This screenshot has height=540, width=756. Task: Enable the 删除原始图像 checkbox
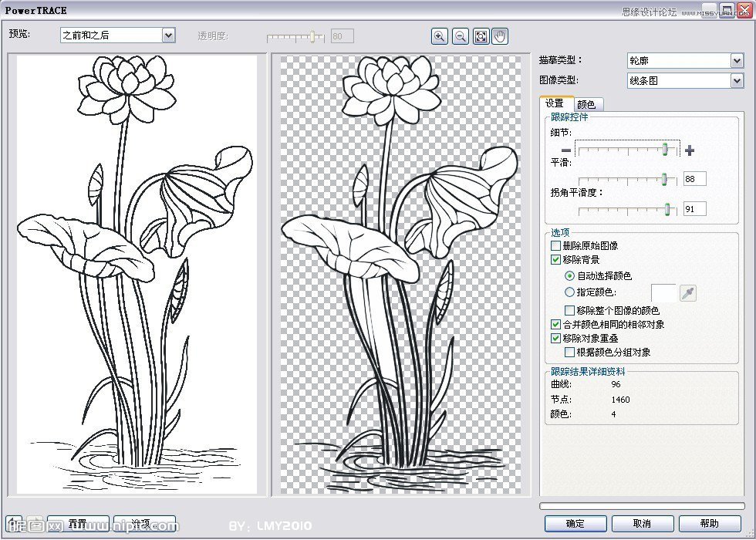pos(556,245)
